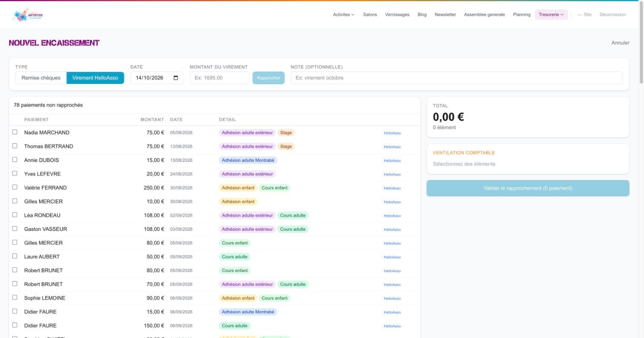Click the Rapprocher button
The height and width of the screenshot is (338, 644).
click(x=268, y=78)
